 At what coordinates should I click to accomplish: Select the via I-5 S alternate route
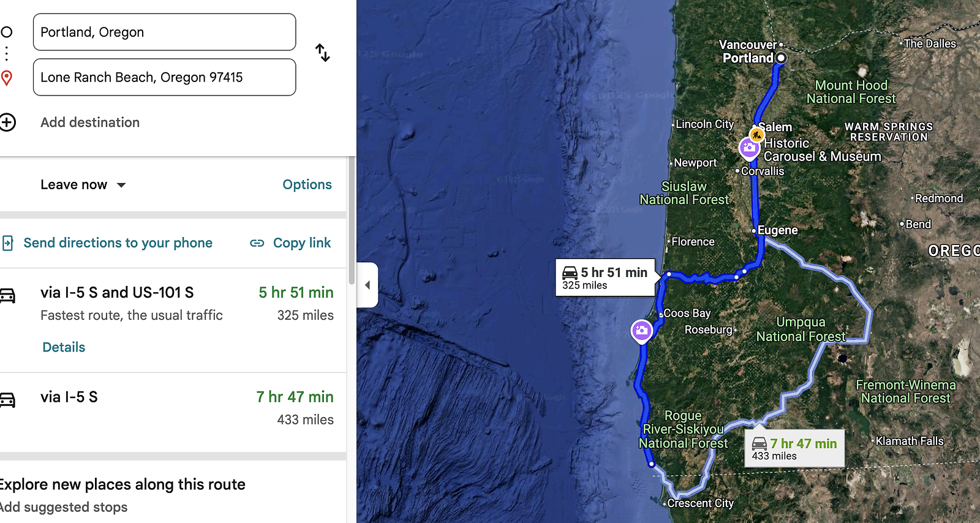tap(69, 397)
